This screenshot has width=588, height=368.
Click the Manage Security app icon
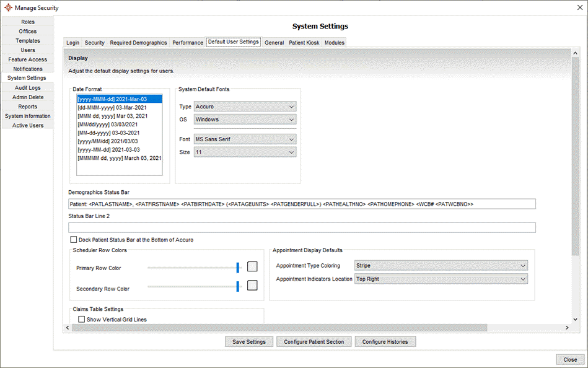[8, 7]
